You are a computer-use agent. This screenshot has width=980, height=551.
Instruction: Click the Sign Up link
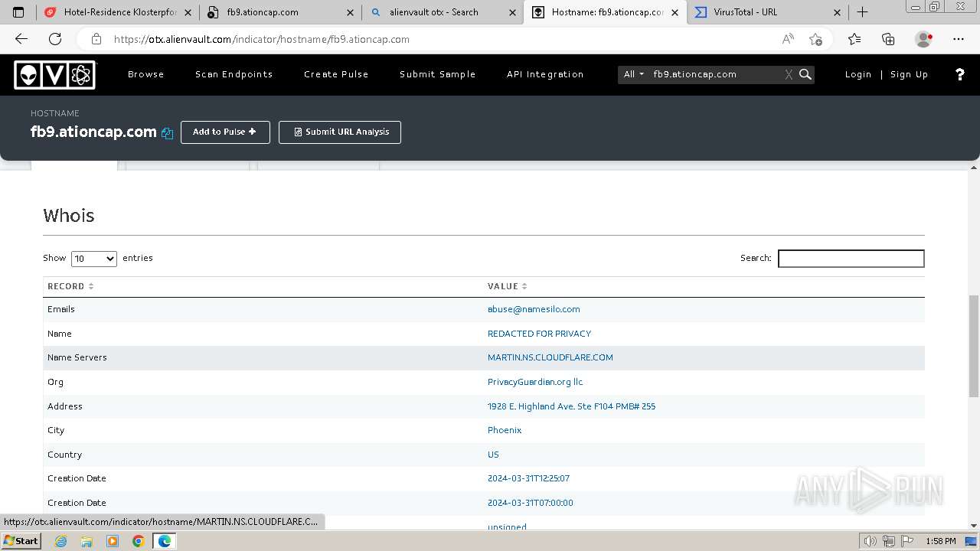tap(909, 74)
